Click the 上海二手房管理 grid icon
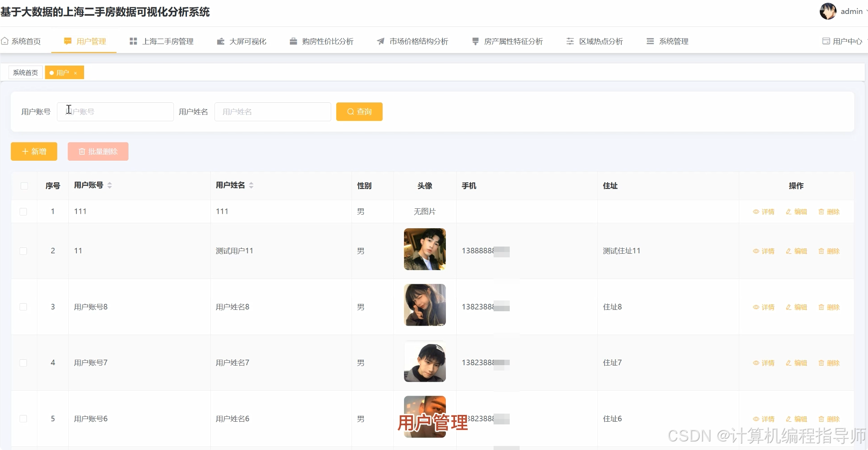 tap(133, 41)
